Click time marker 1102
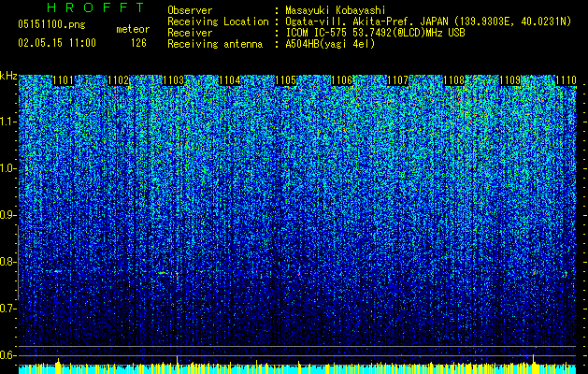Viewport: 588px width, 374px height. tap(119, 80)
